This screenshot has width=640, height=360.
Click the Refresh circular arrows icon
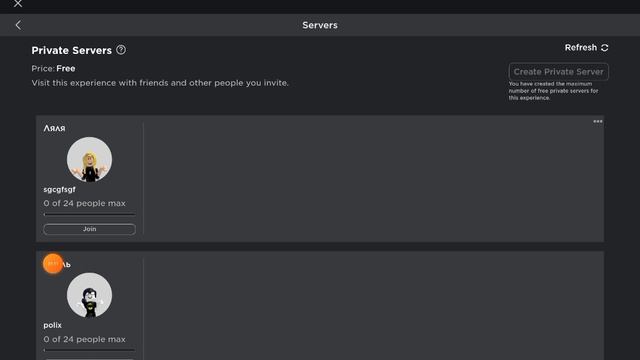pos(604,48)
